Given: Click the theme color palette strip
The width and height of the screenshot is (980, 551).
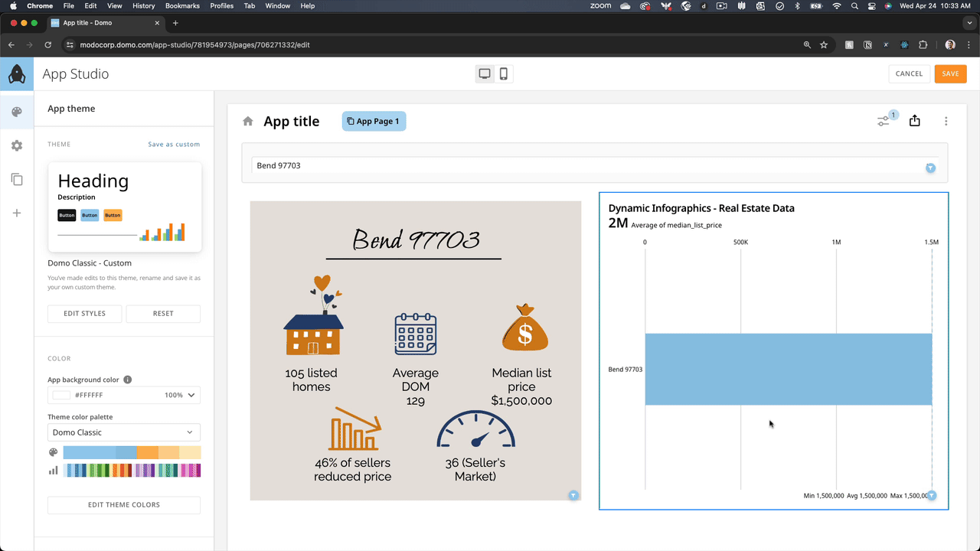Looking at the screenshot, I should [x=132, y=452].
